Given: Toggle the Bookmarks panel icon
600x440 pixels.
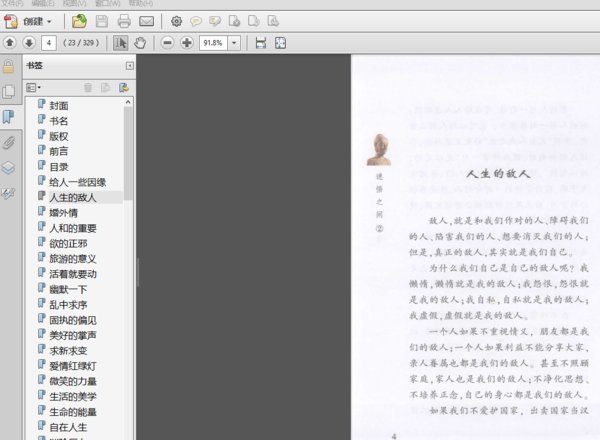Looking at the screenshot, I should coord(8,117).
